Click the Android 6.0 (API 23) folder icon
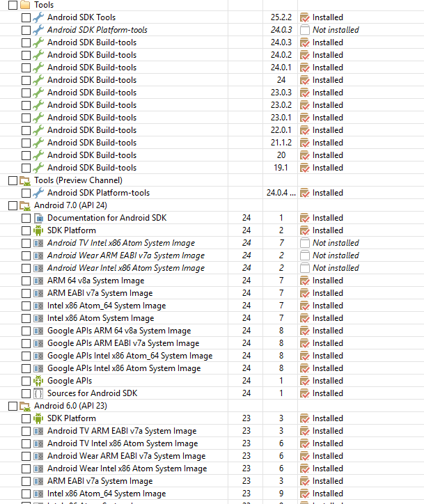424x504 pixels. [25, 407]
